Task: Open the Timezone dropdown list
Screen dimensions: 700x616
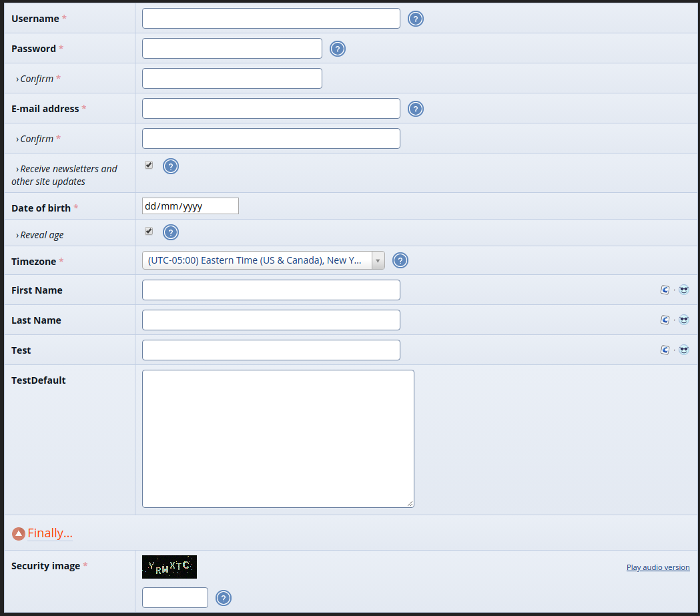Action: tap(264, 260)
